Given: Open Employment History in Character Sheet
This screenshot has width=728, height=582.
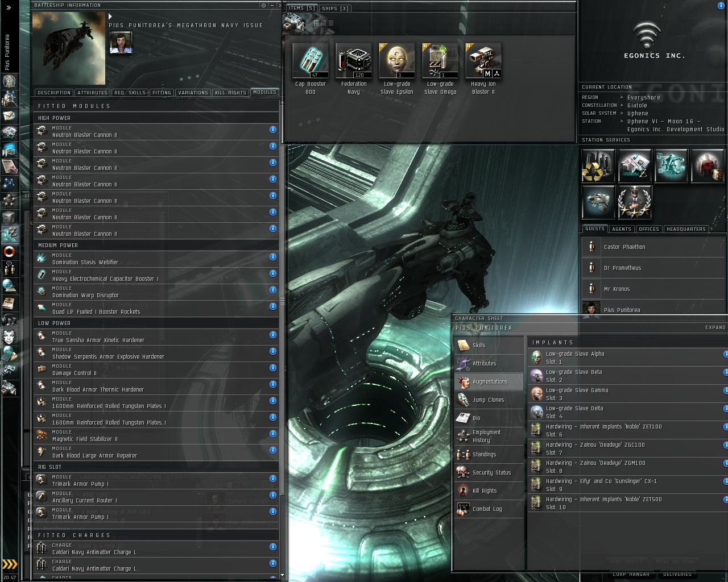Looking at the screenshot, I should [x=489, y=436].
